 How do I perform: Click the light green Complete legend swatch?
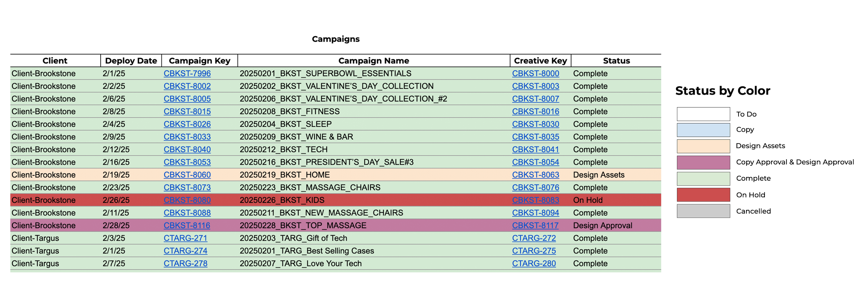(x=703, y=179)
